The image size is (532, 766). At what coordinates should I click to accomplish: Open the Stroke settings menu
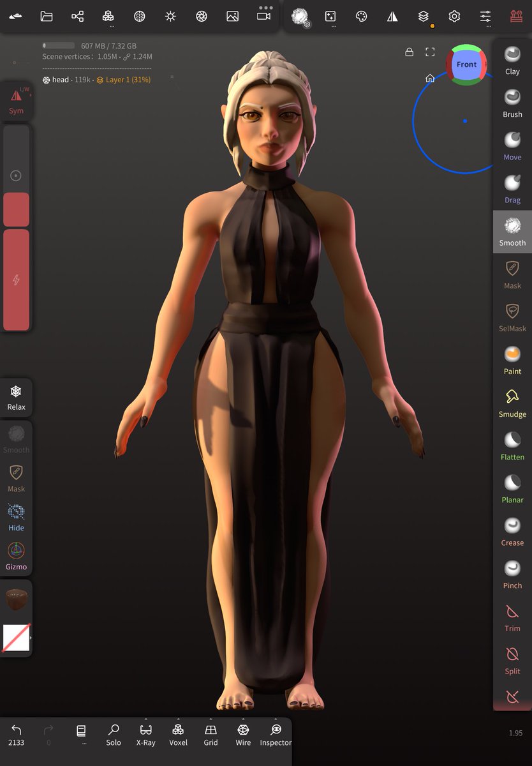300,17
